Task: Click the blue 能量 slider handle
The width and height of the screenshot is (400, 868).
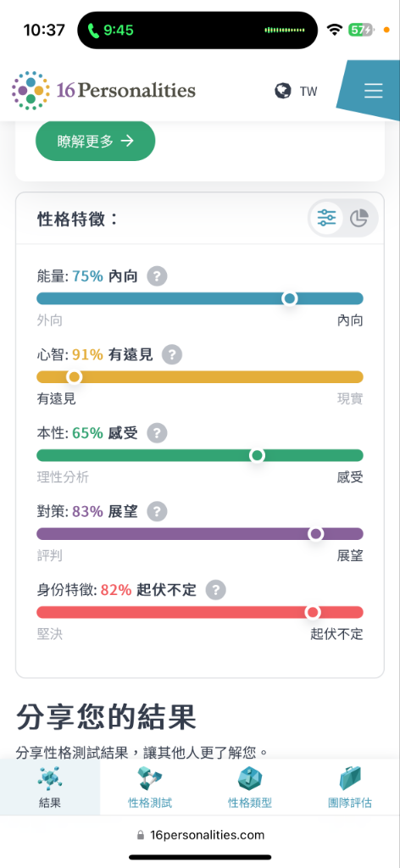Action: [289, 298]
